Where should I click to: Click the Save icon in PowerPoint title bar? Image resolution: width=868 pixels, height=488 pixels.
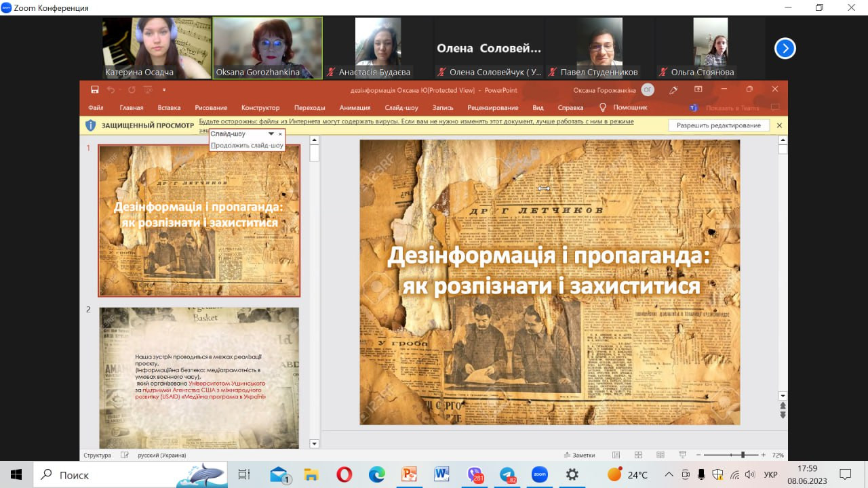point(95,89)
